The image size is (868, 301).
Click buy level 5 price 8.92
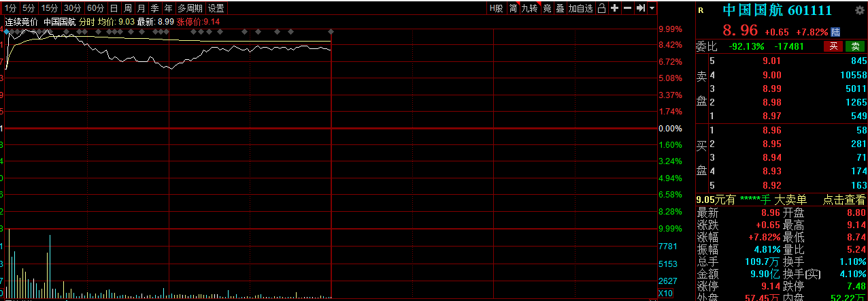(x=771, y=185)
